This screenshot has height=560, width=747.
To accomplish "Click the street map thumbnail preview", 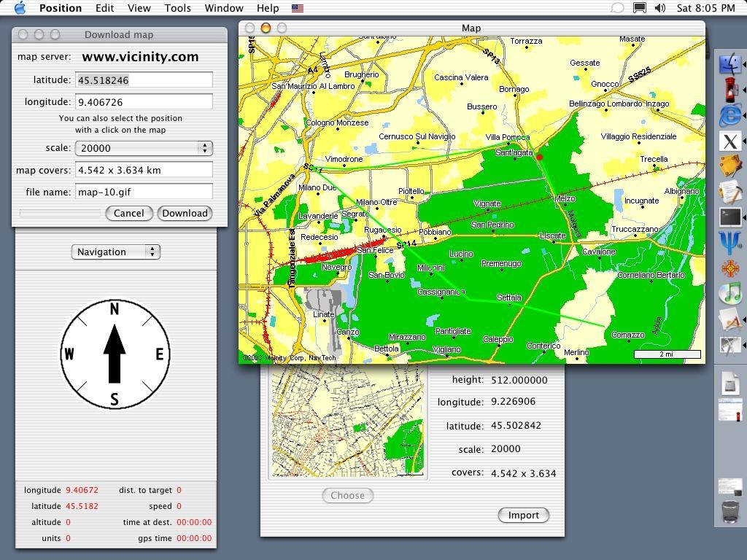I will 348,421.
